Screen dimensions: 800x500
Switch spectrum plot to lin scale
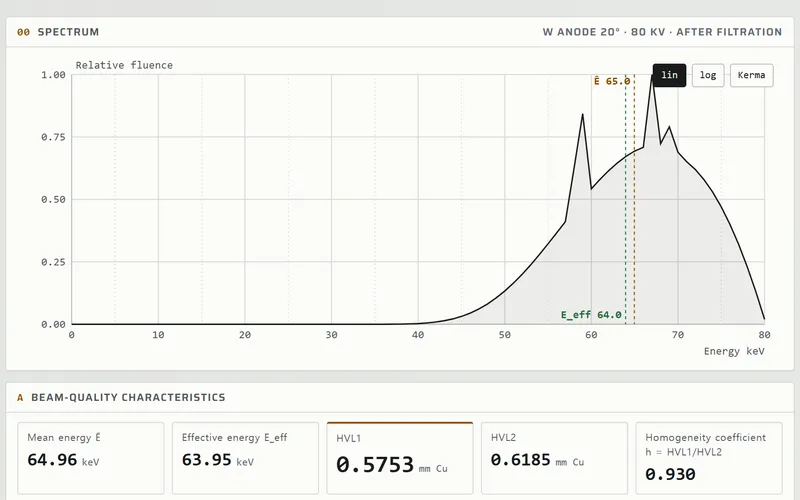point(669,75)
